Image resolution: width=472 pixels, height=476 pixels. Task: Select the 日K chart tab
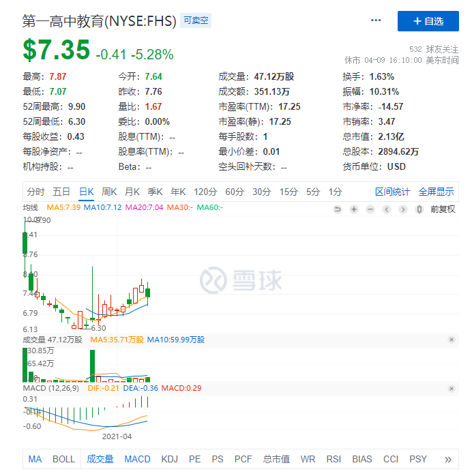[86, 192]
